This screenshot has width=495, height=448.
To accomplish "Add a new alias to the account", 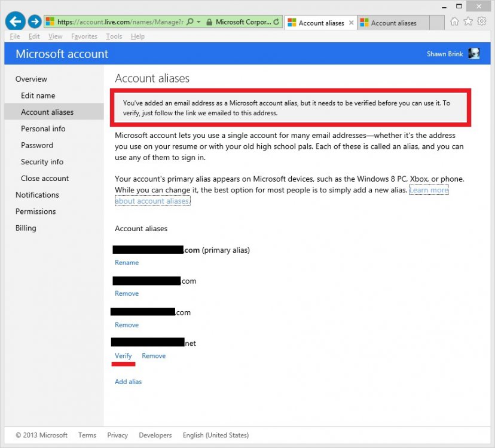I will (128, 381).
